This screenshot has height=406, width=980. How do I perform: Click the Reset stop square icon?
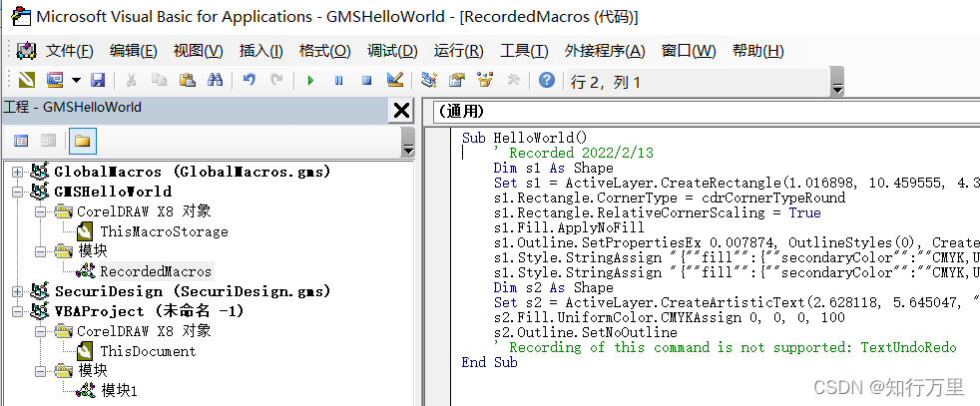coord(367,80)
